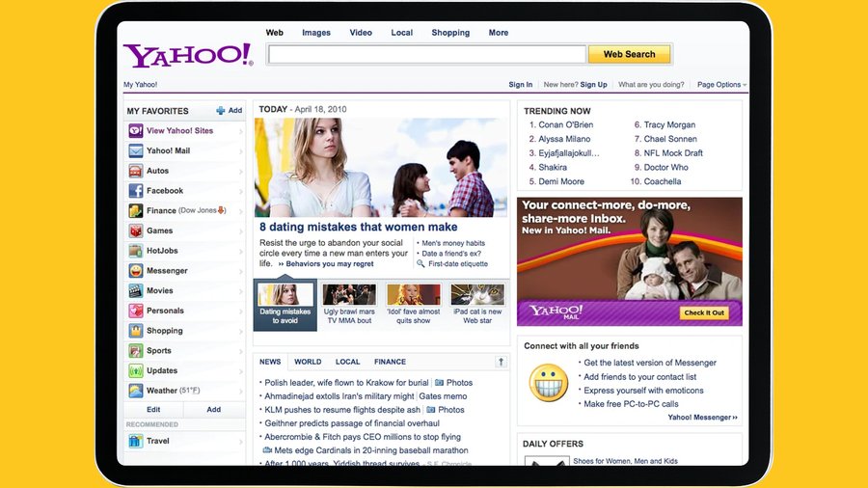Expand the Games row arrow
Screen dimensions: 868x488
tap(241, 231)
